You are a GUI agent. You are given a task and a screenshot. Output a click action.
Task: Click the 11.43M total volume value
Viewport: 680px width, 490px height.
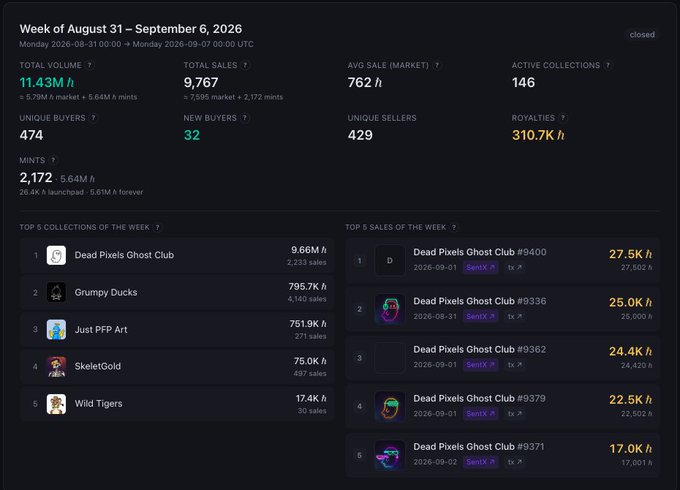coord(46,82)
